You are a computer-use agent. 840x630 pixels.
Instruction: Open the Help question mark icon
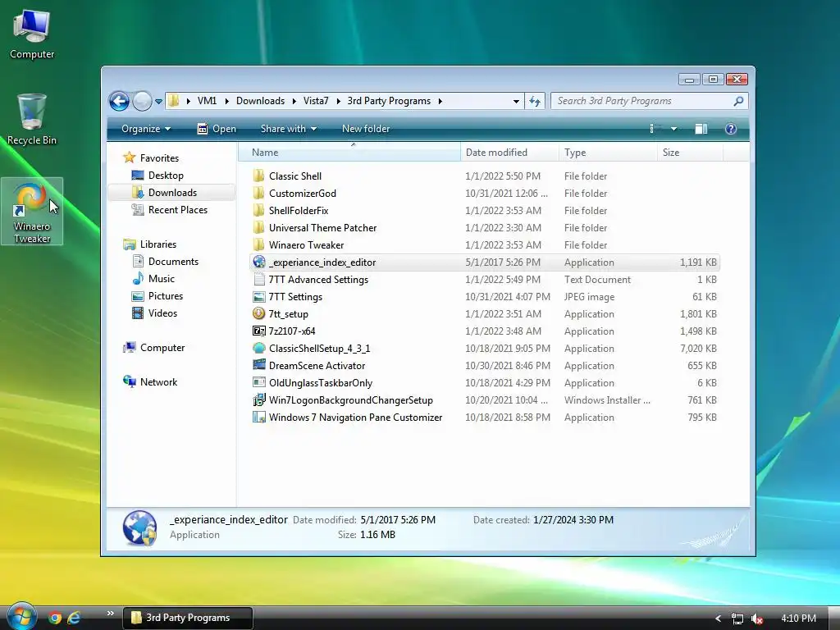731,129
